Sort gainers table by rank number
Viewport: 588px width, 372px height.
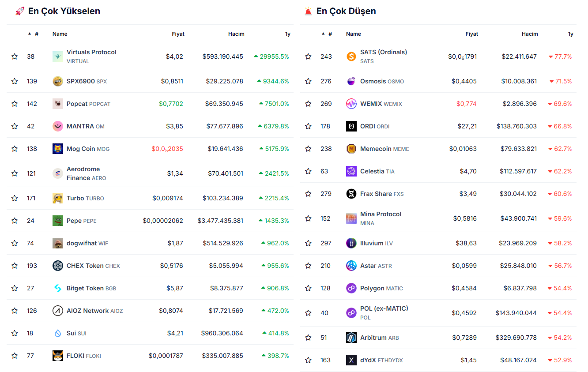[x=36, y=34]
